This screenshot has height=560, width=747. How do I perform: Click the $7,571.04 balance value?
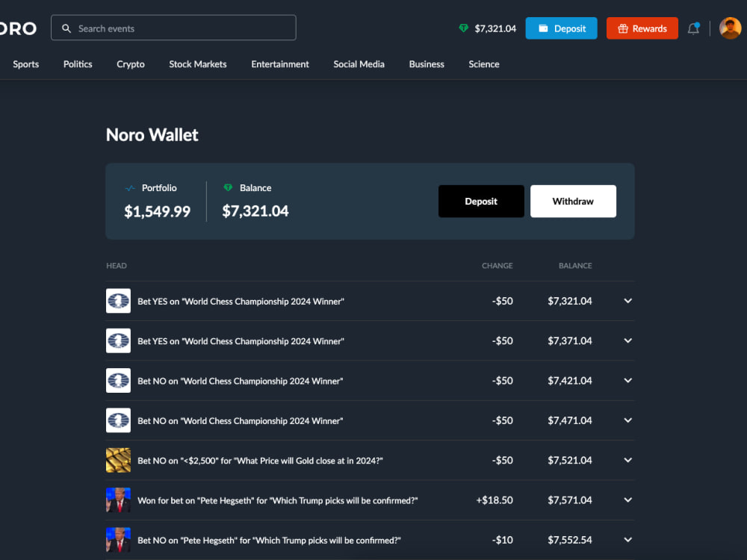coord(570,500)
